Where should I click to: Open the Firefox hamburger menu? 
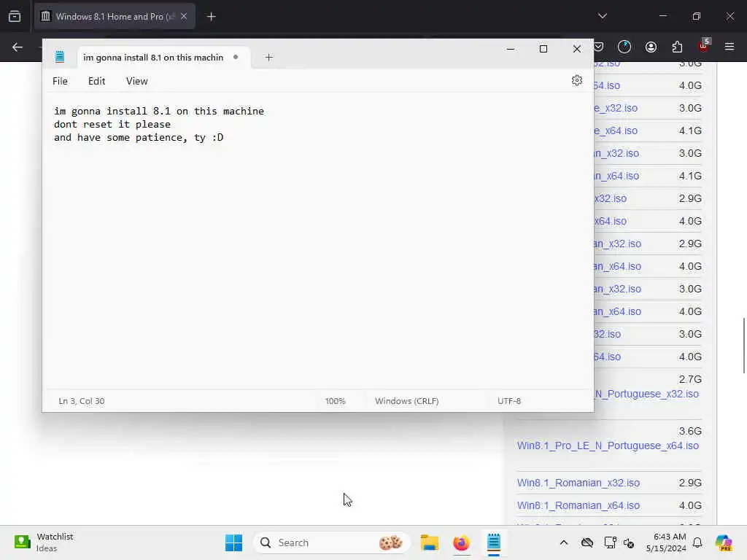729,47
